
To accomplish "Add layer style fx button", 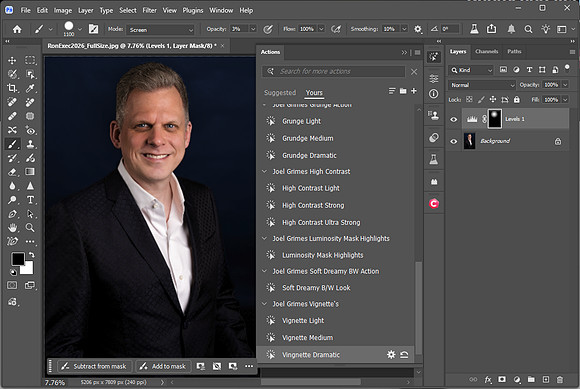I will tap(488, 379).
